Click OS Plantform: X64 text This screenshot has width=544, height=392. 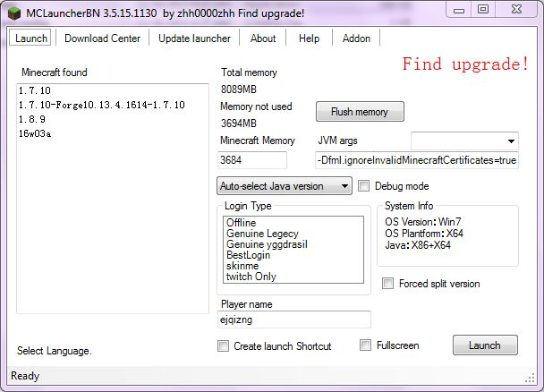424,234
